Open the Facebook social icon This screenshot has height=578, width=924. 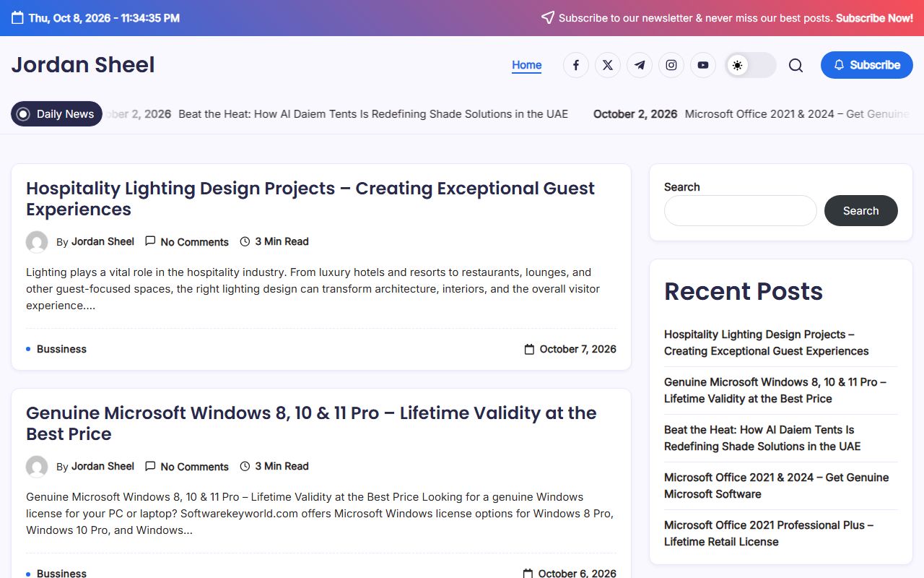[x=576, y=65]
